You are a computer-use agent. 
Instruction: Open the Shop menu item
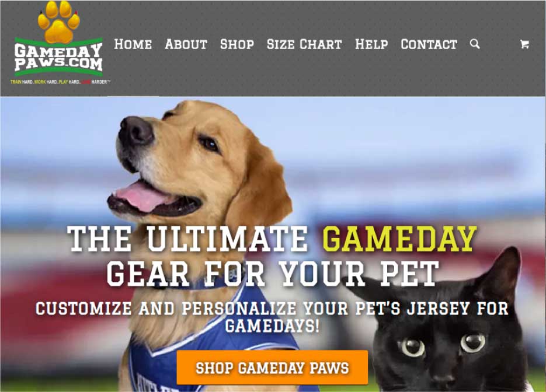click(x=237, y=44)
